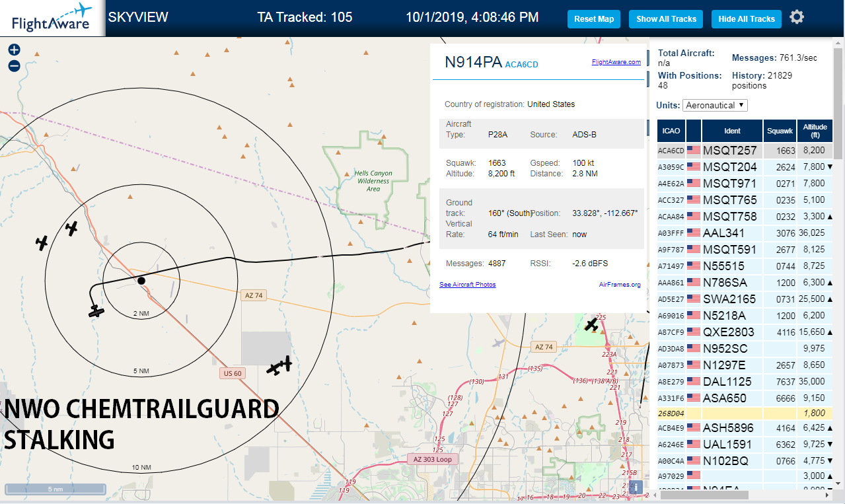This screenshot has width=845, height=504.
Task: Select the MSQT765 row
Action: pos(745,200)
